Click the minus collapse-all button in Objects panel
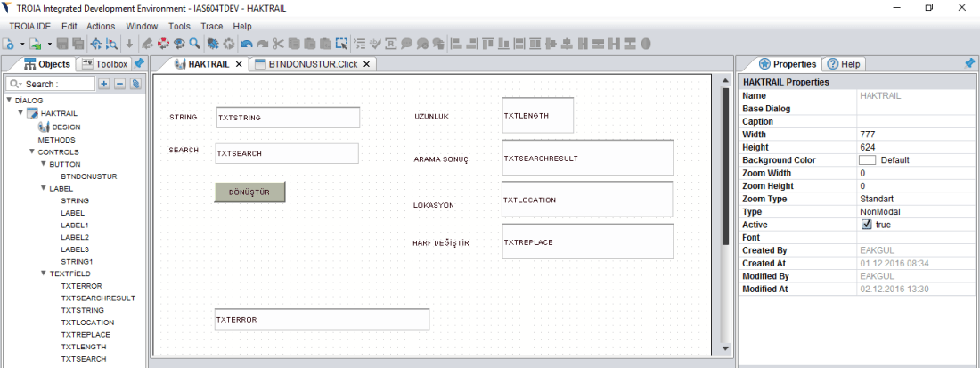Screen dimensions: 980x368 pos(119,84)
